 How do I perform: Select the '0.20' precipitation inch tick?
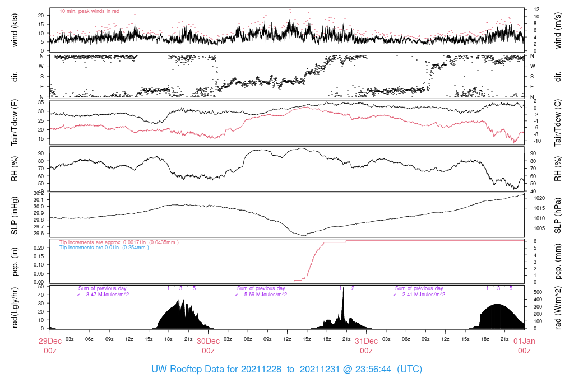[39, 248]
